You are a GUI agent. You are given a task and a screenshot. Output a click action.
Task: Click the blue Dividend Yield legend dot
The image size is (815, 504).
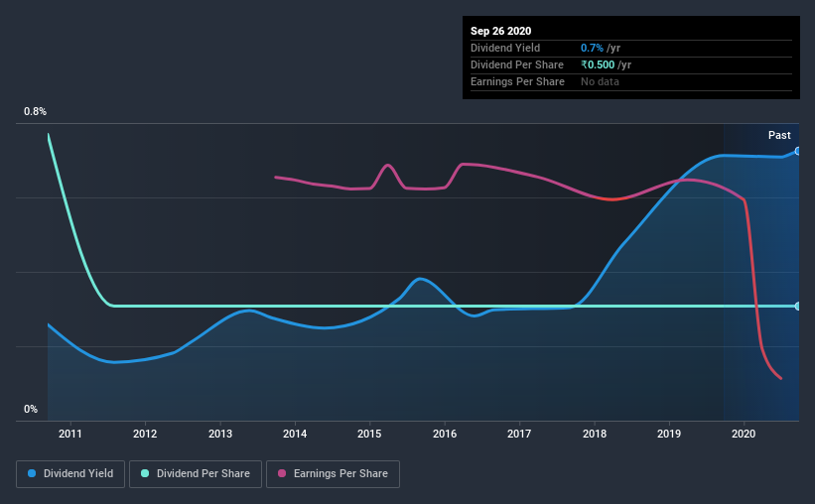pyautogui.click(x=32, y=473)
